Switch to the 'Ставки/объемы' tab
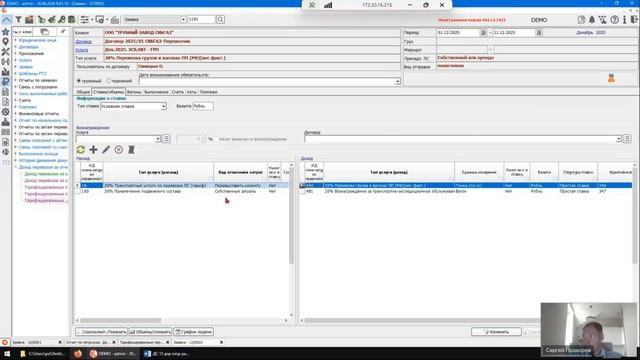 pyautogui.click(x=108, y=92)
